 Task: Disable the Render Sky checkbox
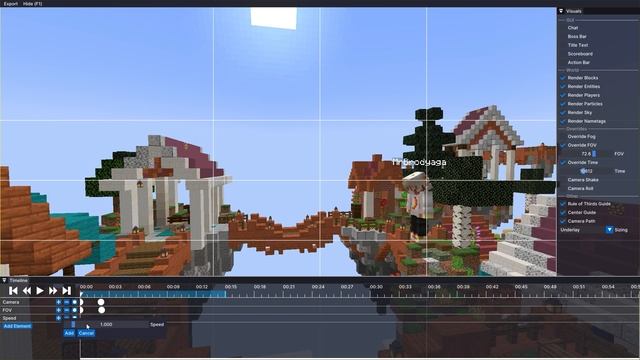562,113
